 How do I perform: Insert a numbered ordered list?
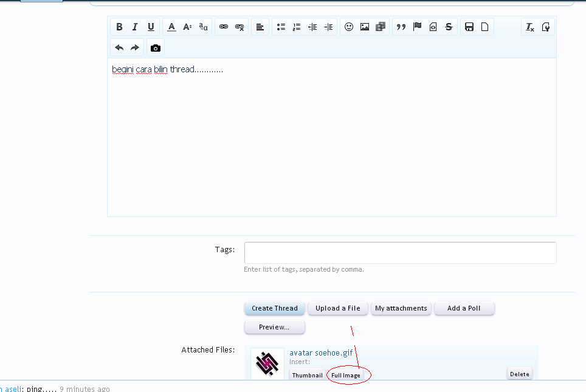[297, 27]
